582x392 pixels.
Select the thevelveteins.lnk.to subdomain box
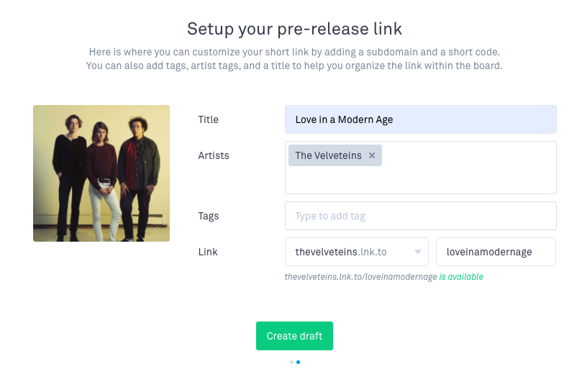(357, 252)
